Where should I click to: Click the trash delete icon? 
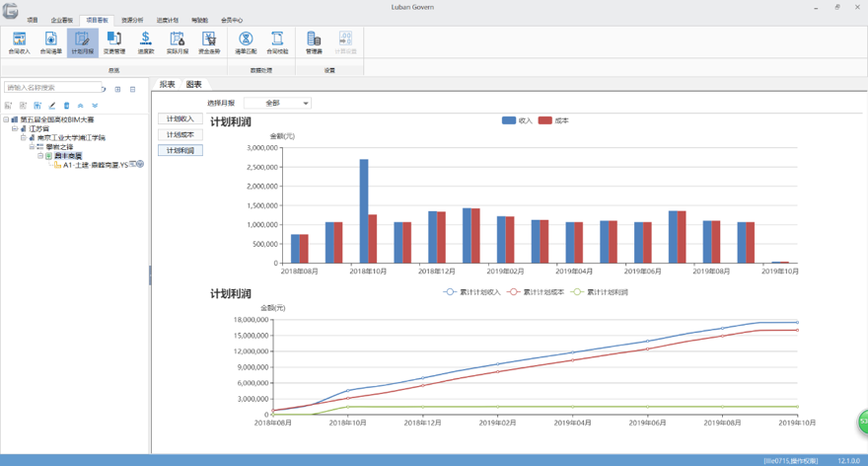click(66, 106)
